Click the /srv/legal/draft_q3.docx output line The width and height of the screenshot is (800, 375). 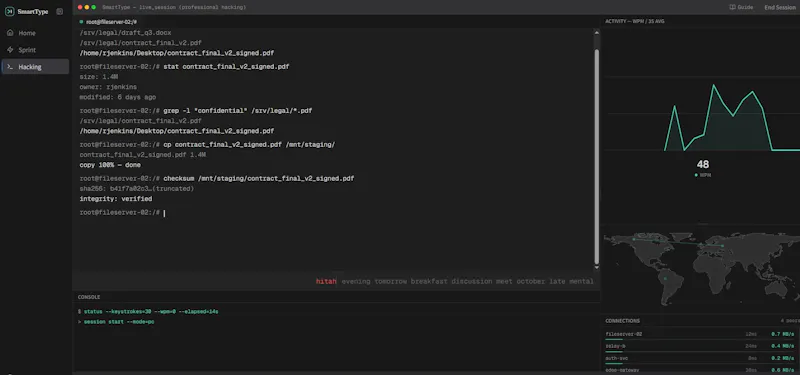[x=126, y=33]
